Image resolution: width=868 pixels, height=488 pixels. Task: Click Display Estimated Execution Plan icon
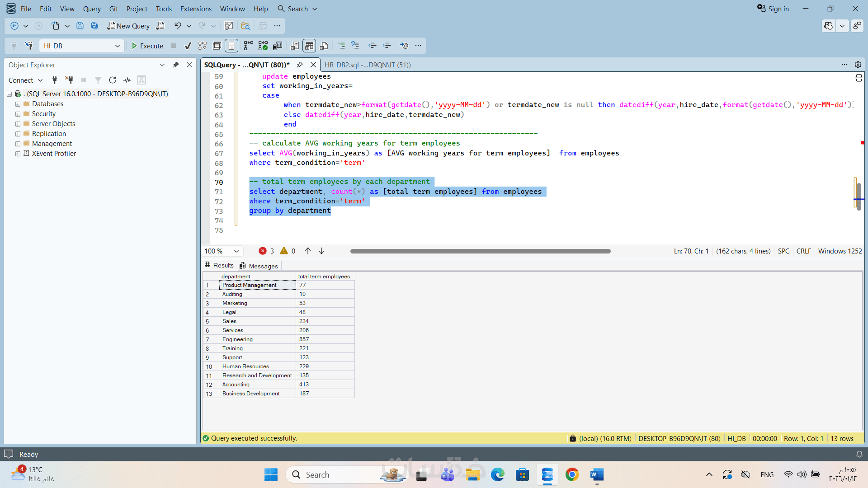coord(203,46)
